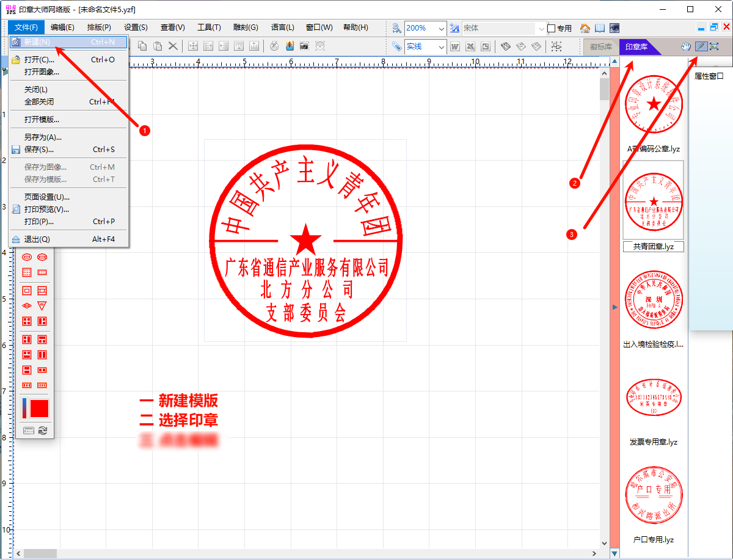Select 保存(S)... in the file menu

pyautogui.click(x=68, y=150)
